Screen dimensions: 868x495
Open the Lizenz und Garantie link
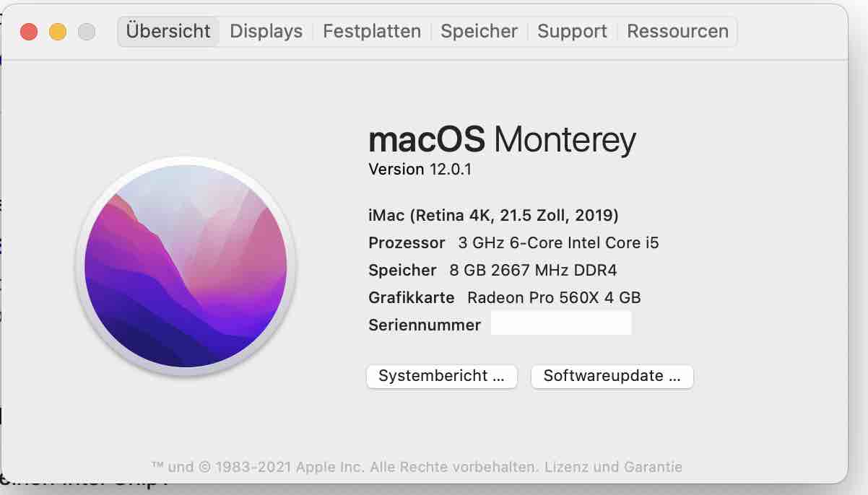tap(613, 467)
